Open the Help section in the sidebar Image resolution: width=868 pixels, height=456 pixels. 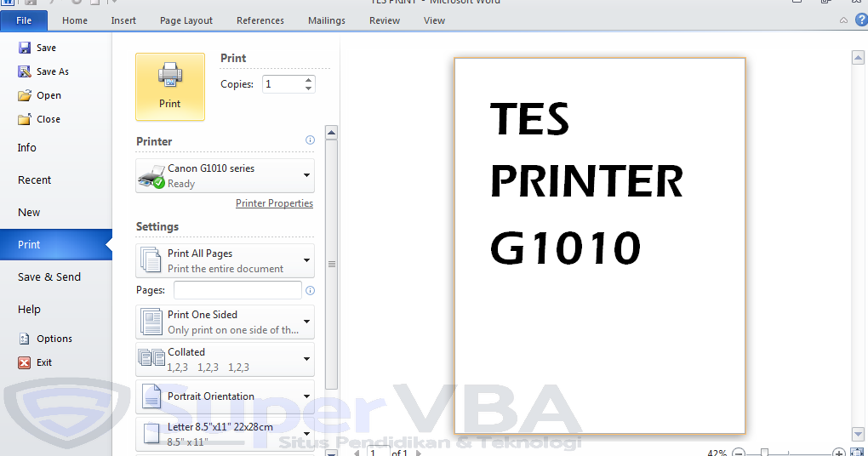[29, 310]
